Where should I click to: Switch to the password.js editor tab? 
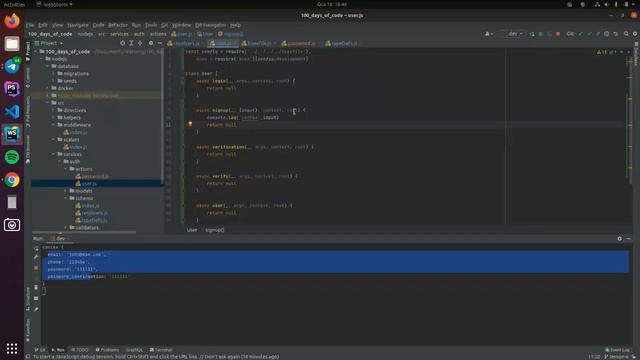(x=301, y=43)
